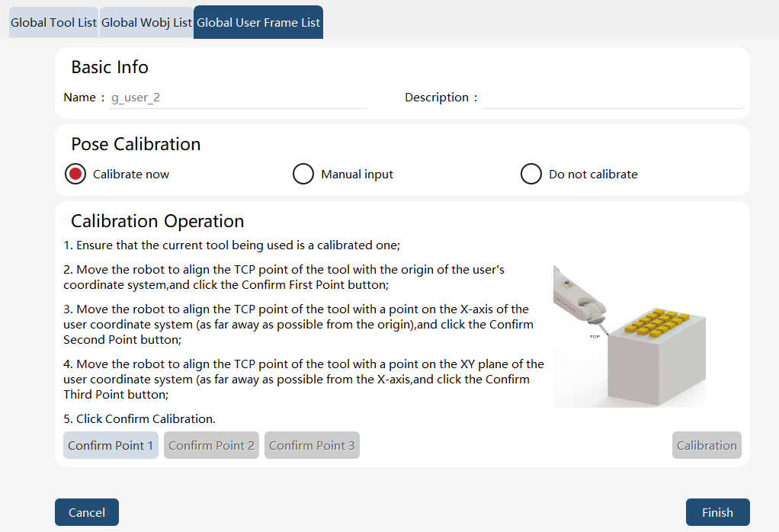This screenshot has width=779, height=532.
Task: Switch to Global Tool List tab
Action: click(53, 23)
